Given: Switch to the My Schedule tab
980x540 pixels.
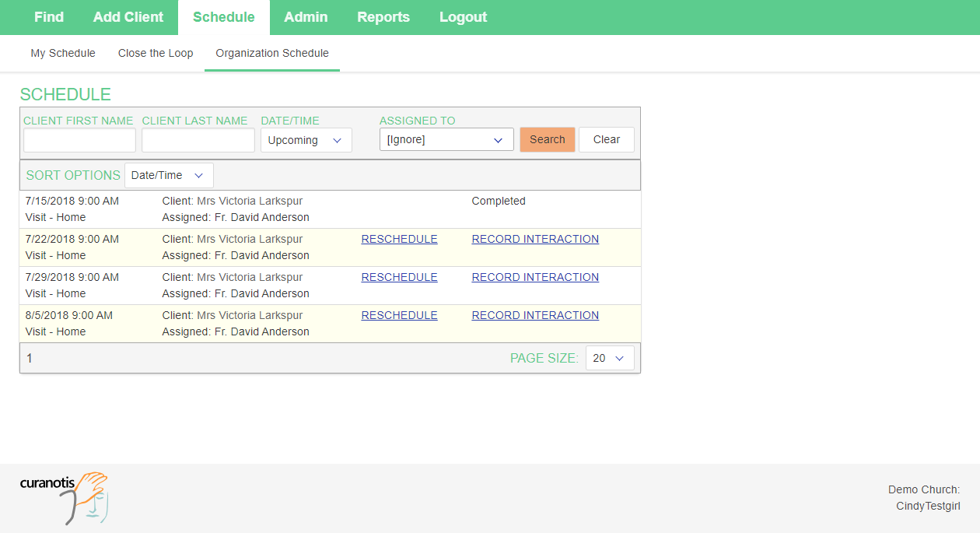Looking at the screenshot, I should tap(63, 53).
